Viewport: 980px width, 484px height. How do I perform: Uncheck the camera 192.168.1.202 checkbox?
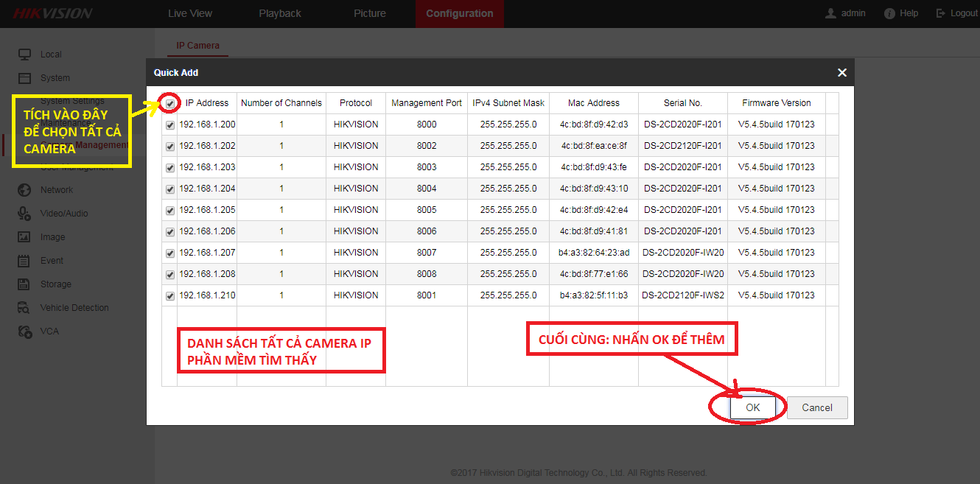(x=170, y=147)
